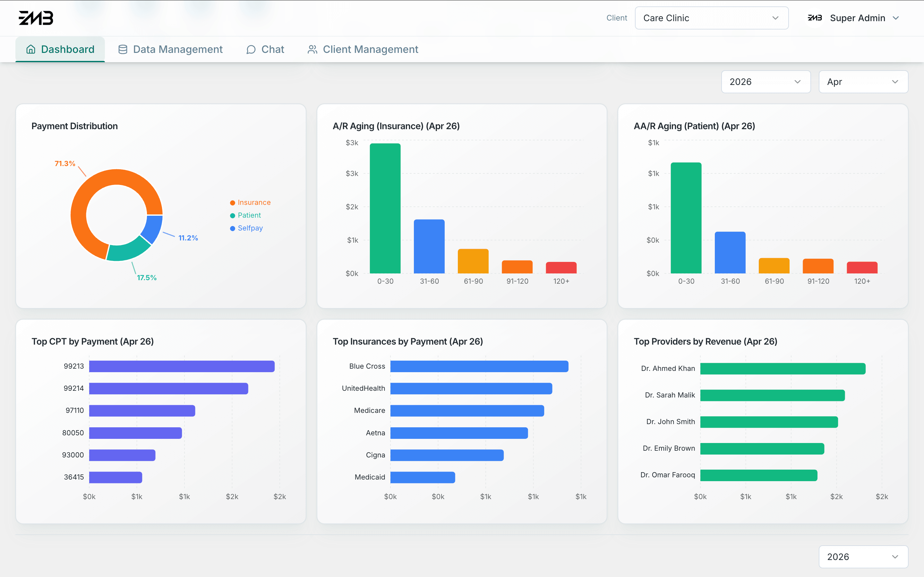Click the Chat bubble icon
The height and width of the screenshot is (577, 924).
(x=251, y=50)
